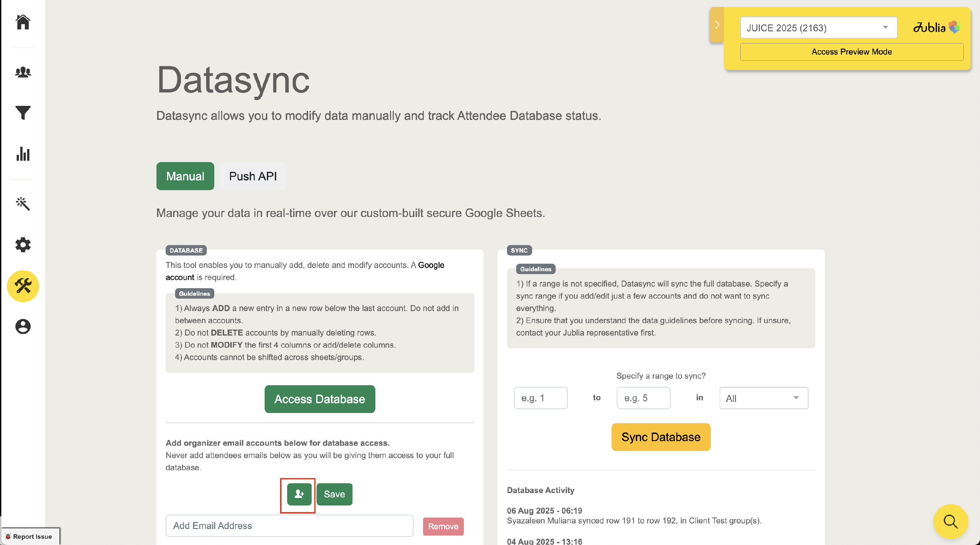This screenshot has height=545, width=980.
Task: Select the Tools wrench and hammer icon
Action: point(23,286)
